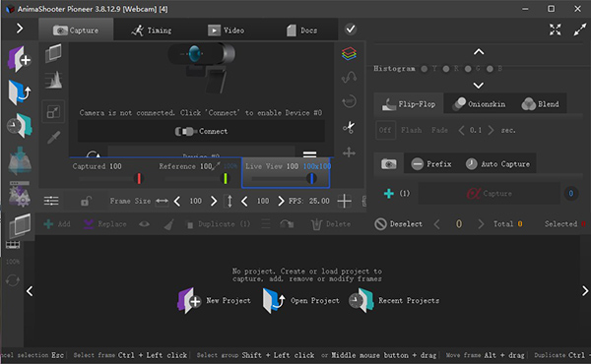Click the filmstrip icon in left sidebar
Screen dimensions: 591x364
coord(13,245)
